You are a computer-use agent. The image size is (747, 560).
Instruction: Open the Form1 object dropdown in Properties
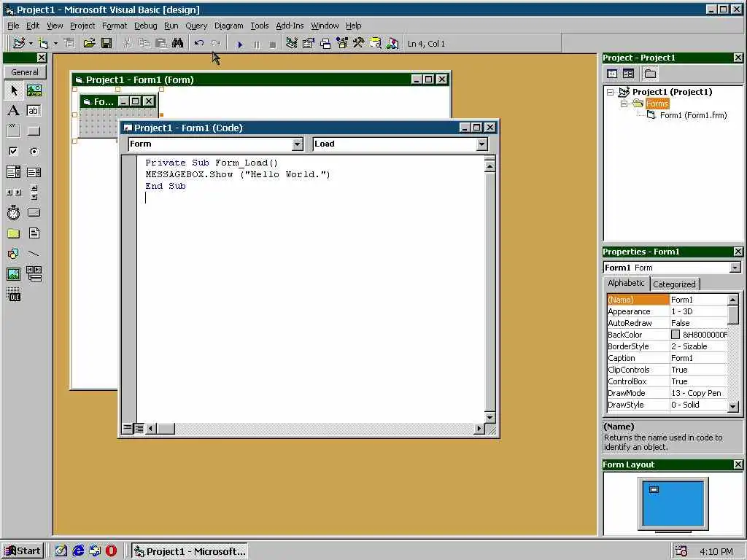pos(735,268)
